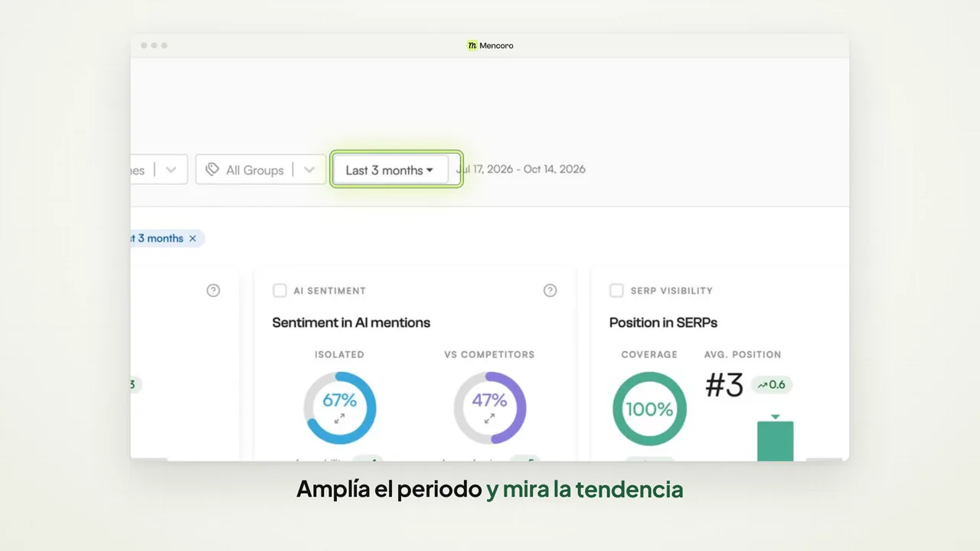The width and height of the screenshot is (980, 551).
Task: Click the 100% coverage donut chart
Action: pos(649,409)
